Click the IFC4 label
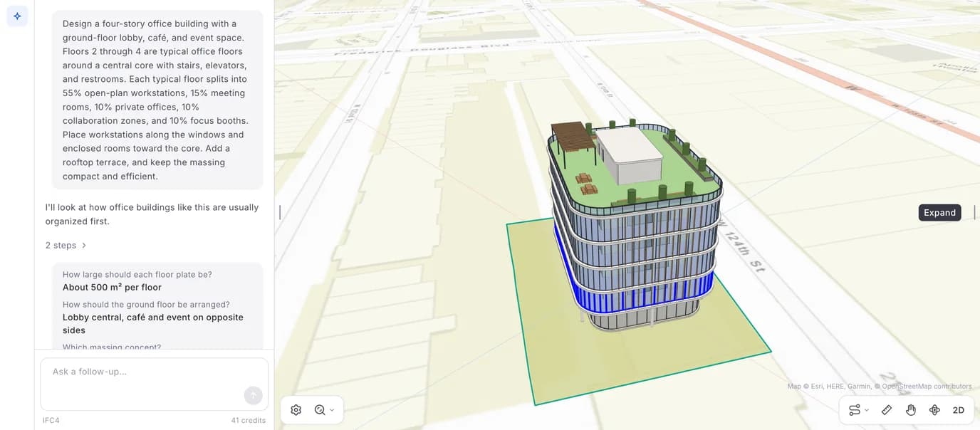 click(x=51, y=421)
